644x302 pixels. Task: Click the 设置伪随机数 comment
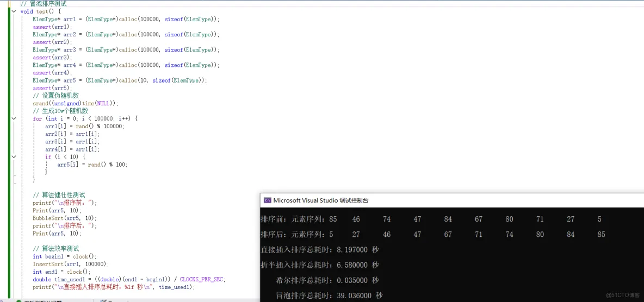(56, 96)
